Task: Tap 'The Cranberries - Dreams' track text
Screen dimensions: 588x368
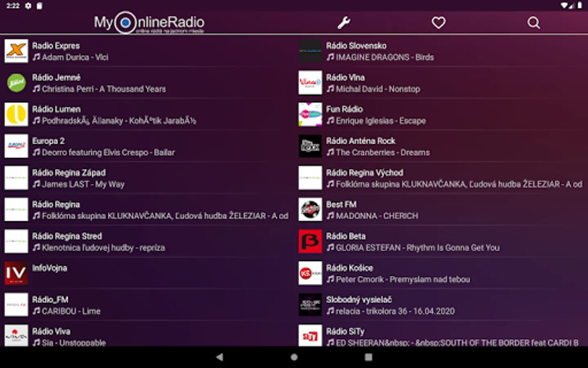Action: click(x=383, y=153)
